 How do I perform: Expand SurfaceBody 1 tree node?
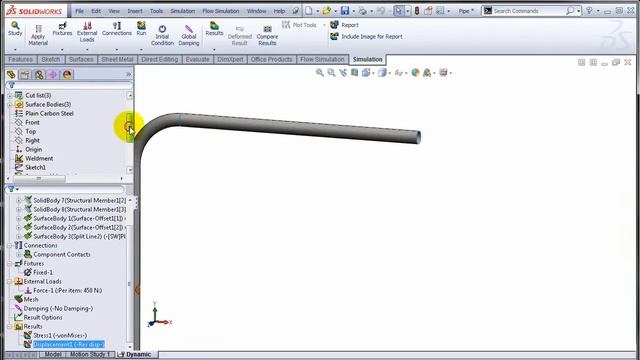pos(18,218)
